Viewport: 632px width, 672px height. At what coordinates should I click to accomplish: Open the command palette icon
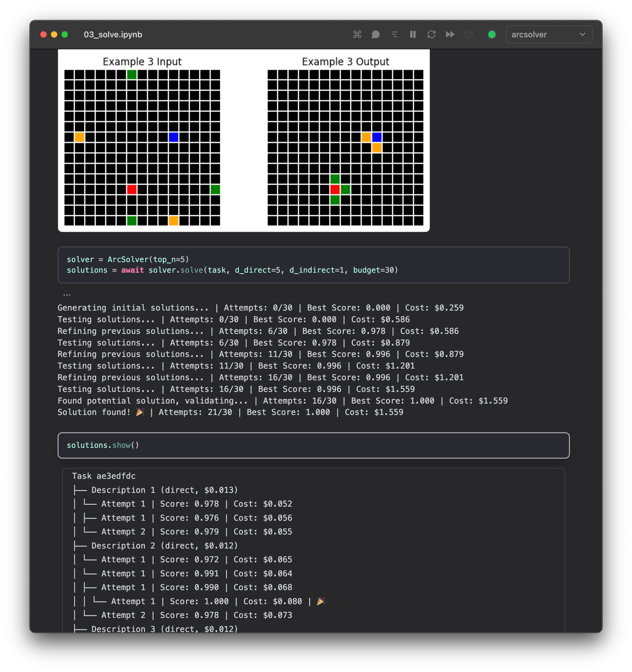tap(357, 34)
